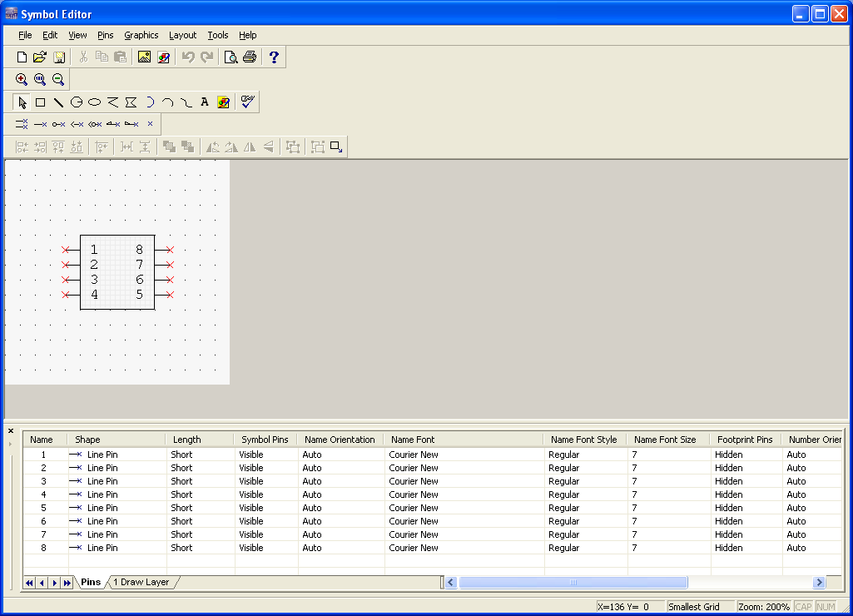The height and width of the screenshot is (616, 853).
Task: Click the Zoom: 200% status bar entry
Action: [764, 607]
